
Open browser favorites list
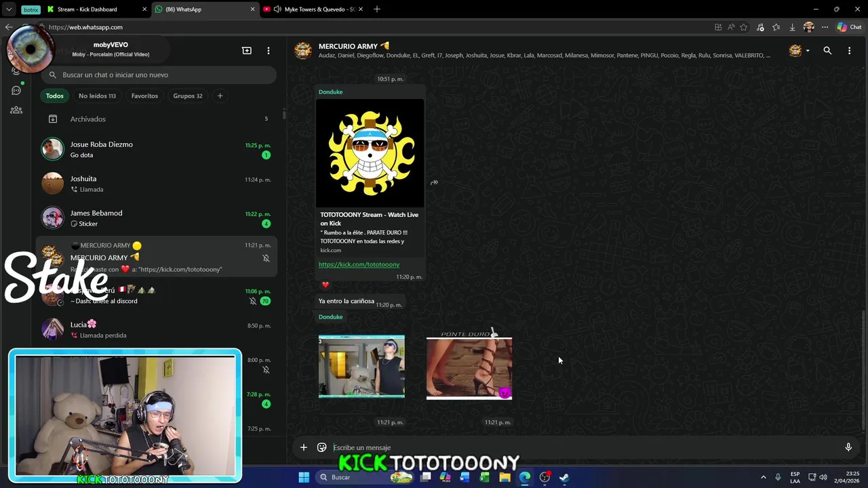pos(776,27)
